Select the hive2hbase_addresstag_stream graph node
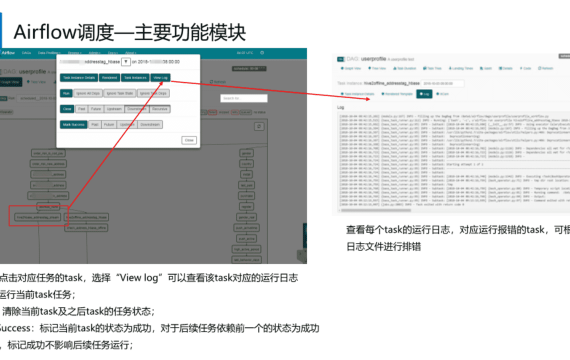This screenshot has height=360, width=570. (38, 217)
